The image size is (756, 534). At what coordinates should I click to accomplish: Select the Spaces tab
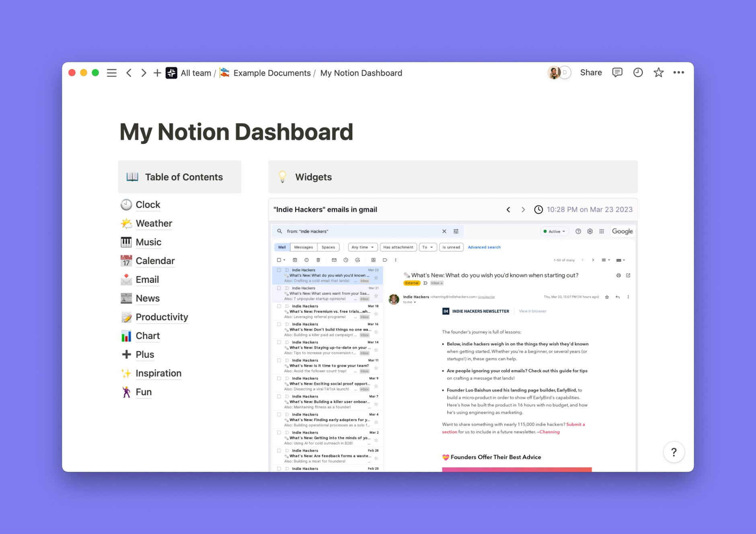tap(328, 247)
